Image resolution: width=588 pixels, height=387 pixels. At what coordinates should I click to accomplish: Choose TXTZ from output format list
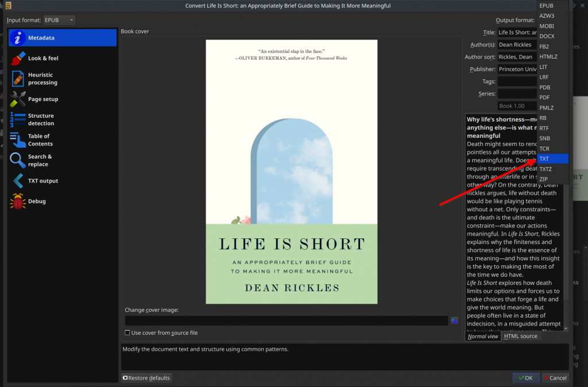(x=552, y=169)
